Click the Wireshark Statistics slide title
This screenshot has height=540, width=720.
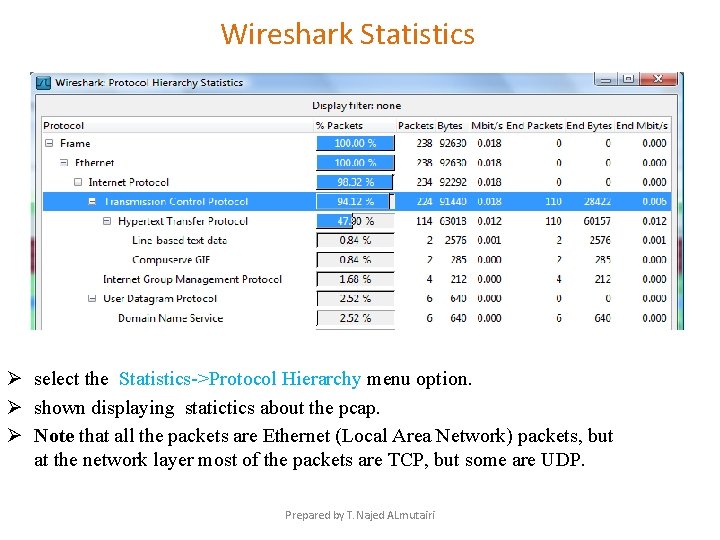(348, 34)
